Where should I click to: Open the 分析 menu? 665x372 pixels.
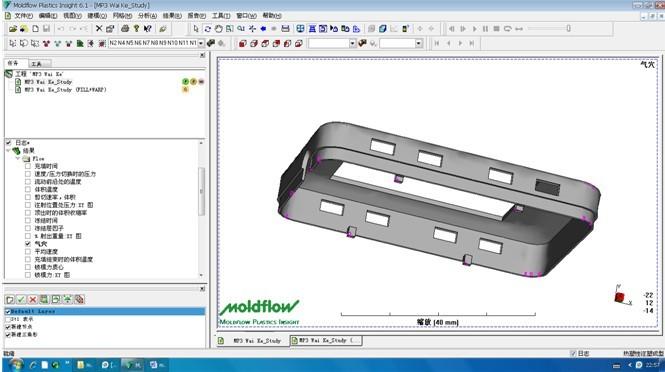coord(147,16)
